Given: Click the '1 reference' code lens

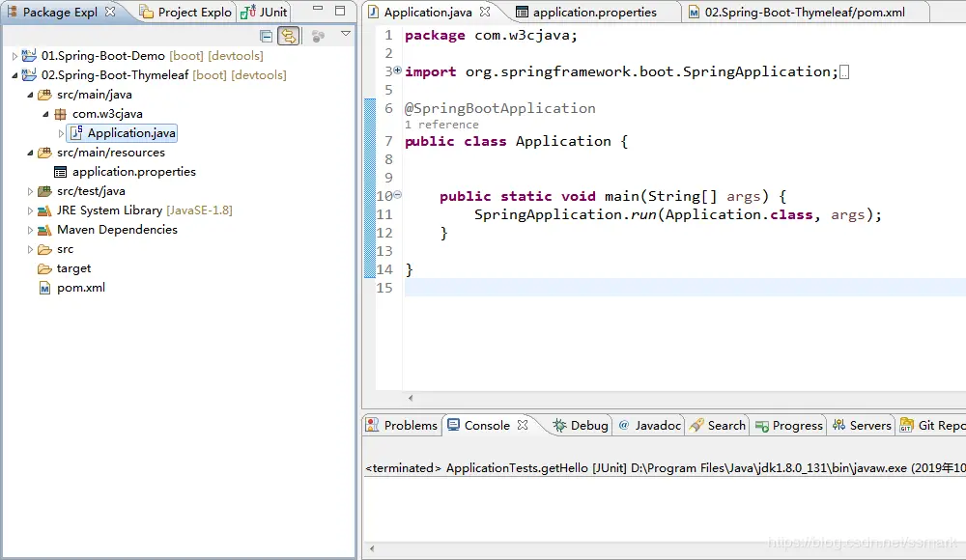Looking at the screenshot, I should (441, 125).
